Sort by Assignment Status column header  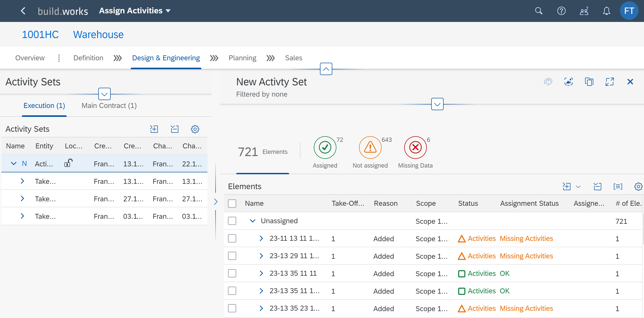coord(529,204)
